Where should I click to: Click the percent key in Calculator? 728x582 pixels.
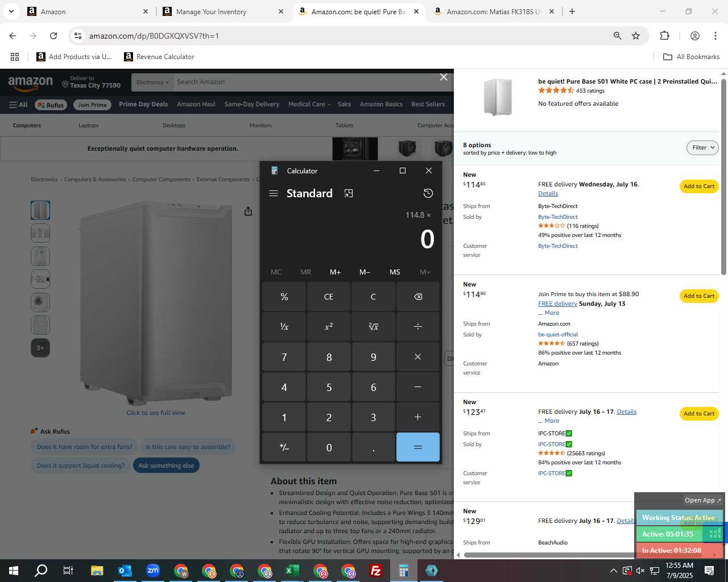pyautogui.click(x=284, y=297)
